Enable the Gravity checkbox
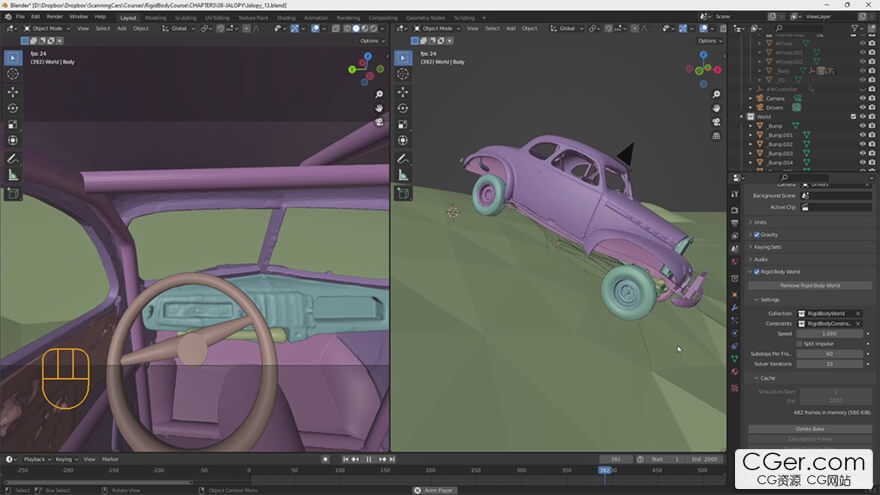Viewport: 880px width, 495px height. pyautogui.click(x=757, y=235)
